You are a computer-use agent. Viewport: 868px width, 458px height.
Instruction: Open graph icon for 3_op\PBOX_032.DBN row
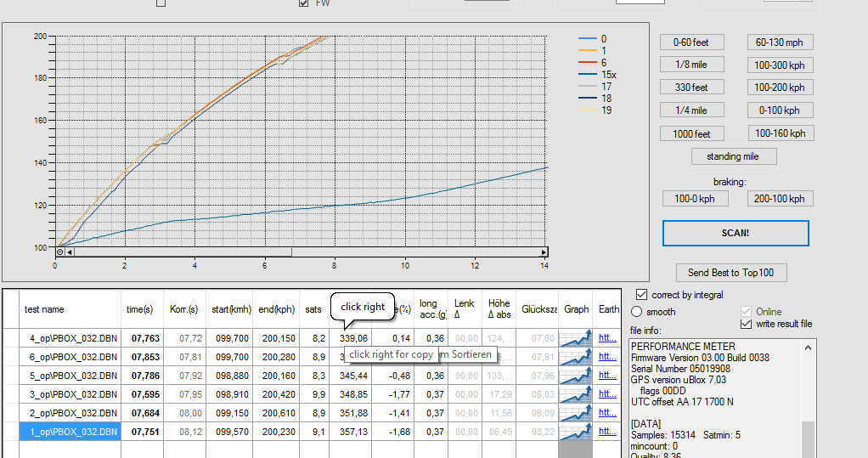(x=576, y=394)
